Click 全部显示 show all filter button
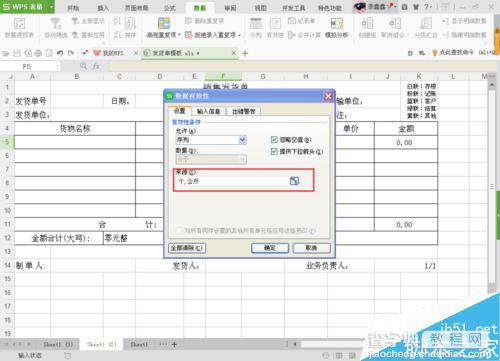 [88, 21]
